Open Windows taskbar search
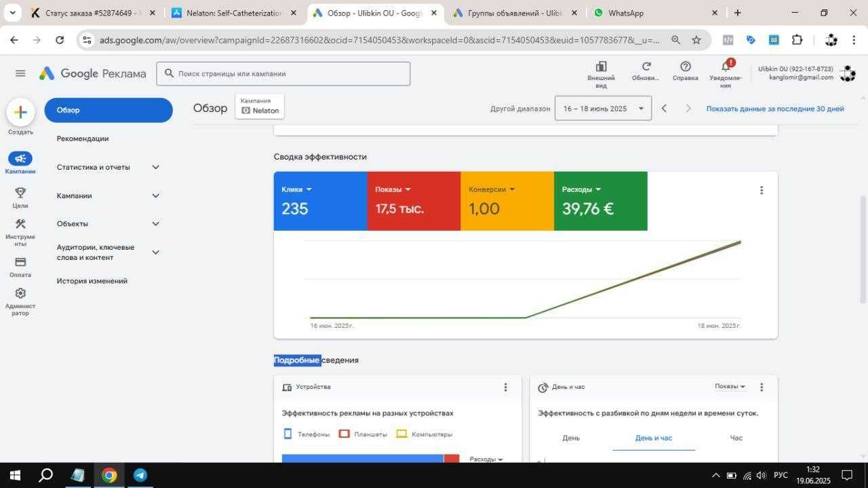Screen dimensions: 868x488 [x=45, y=475]
